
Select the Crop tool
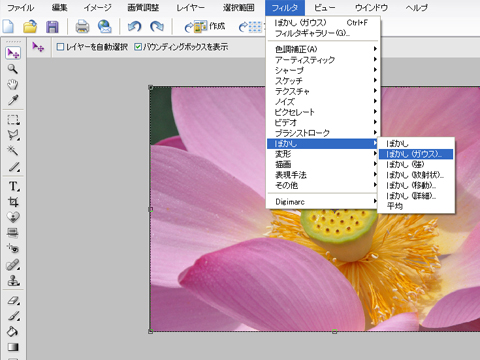click(13, 202)
